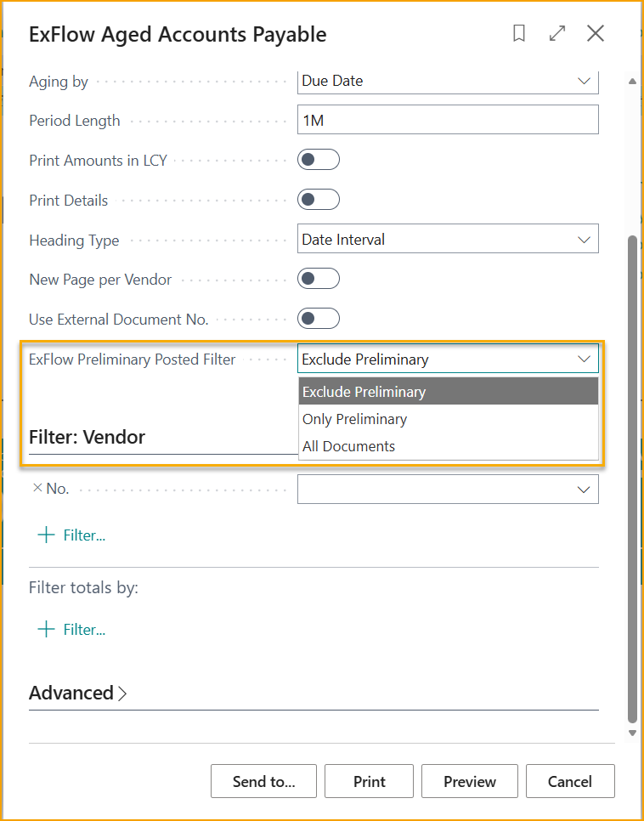Click the Send to... button
Image resolution: width=644 pixels, height=821 pixels.
[x=263, y=781]
